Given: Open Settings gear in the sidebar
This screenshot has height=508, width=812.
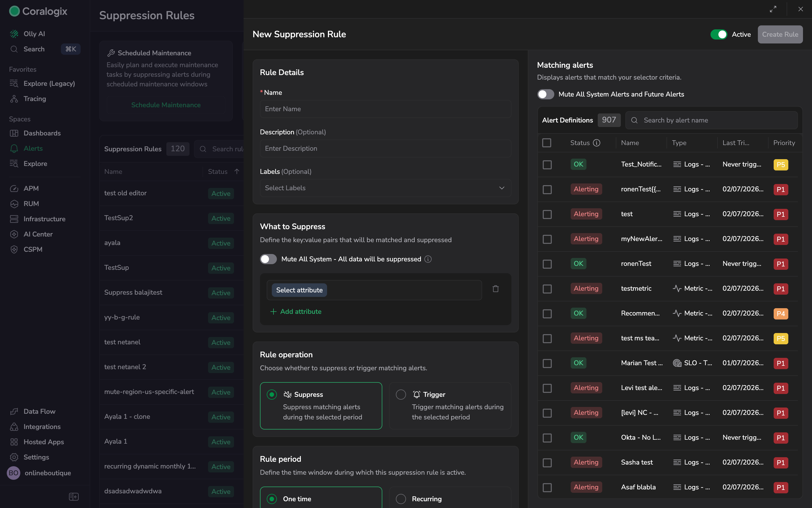Looking at the screenshot, I should 14,457.
